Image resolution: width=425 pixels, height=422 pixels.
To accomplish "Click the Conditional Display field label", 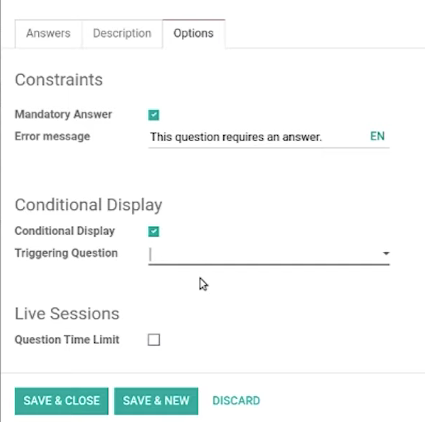I will (x=65, y=231).
